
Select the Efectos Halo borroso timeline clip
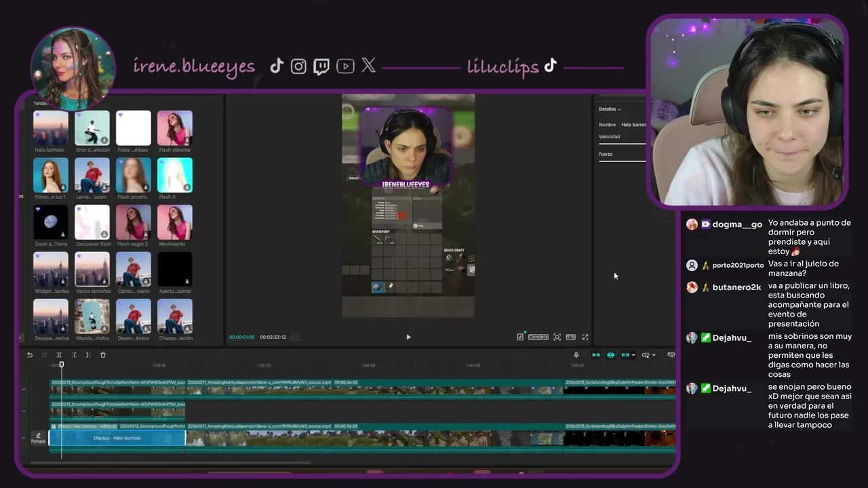117,439
